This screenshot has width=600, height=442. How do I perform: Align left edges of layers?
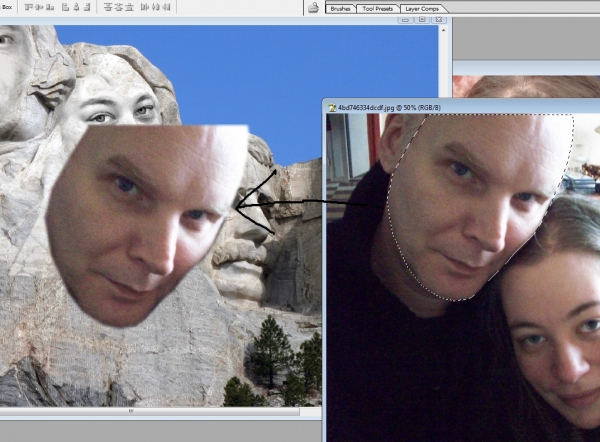pyautogui.click(x=65, y=7)
